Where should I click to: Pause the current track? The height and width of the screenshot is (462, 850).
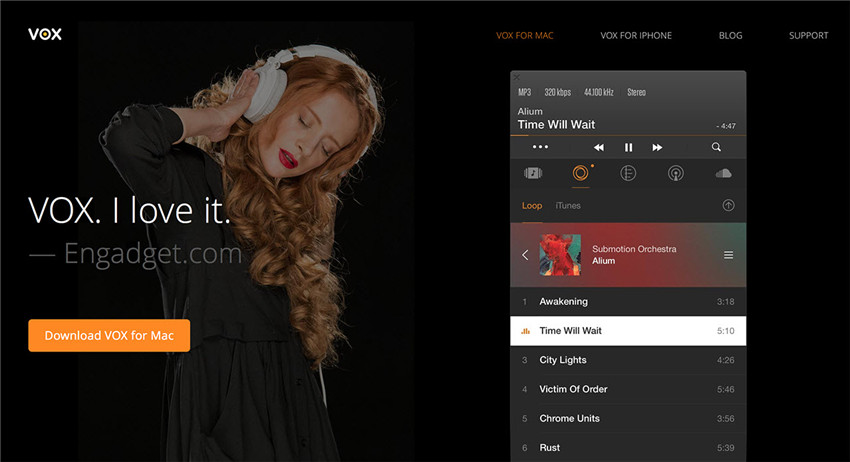click(x=628, y=147)
